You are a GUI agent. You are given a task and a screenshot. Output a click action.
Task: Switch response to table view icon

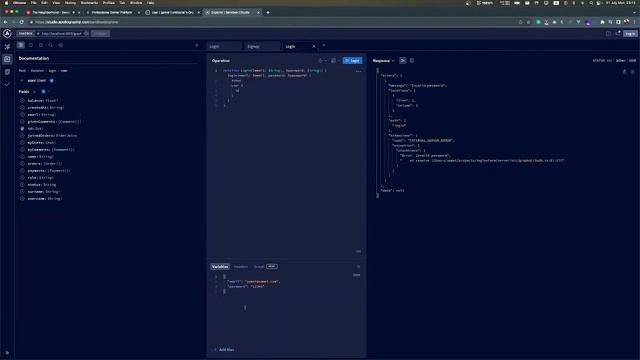[x=412, y=61]
